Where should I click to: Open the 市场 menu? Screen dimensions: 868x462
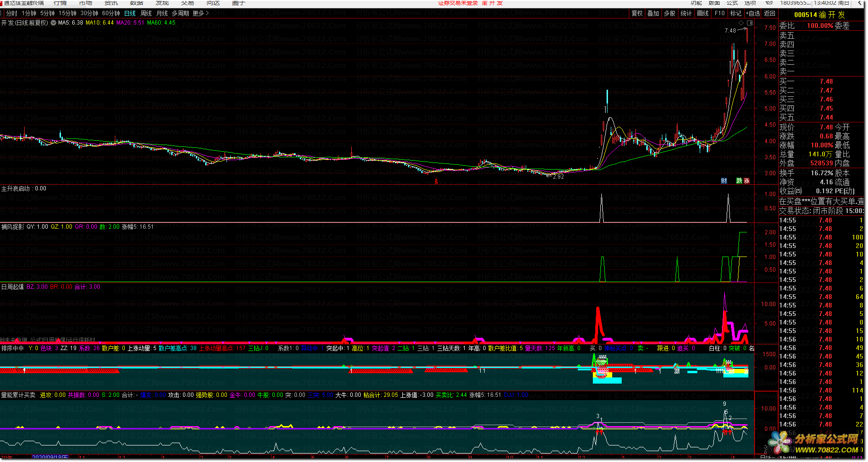tap(86, 3)
